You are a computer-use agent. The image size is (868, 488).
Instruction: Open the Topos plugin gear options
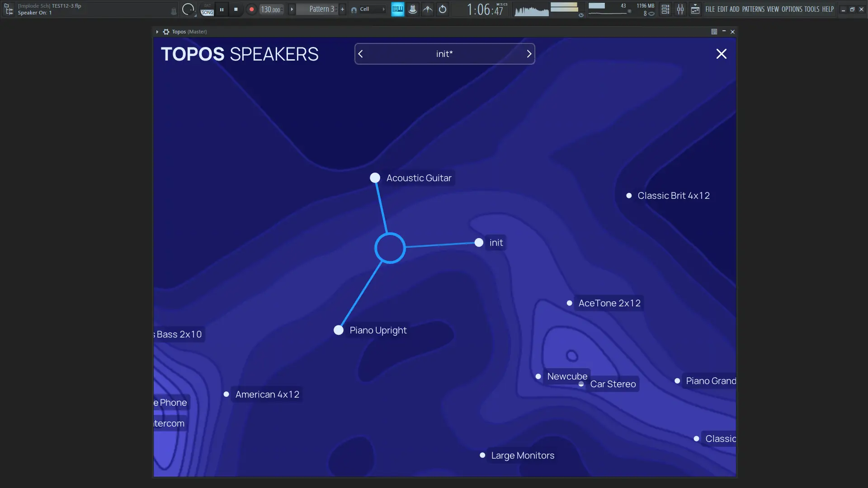pyautogui.click(x=166, y=32)
